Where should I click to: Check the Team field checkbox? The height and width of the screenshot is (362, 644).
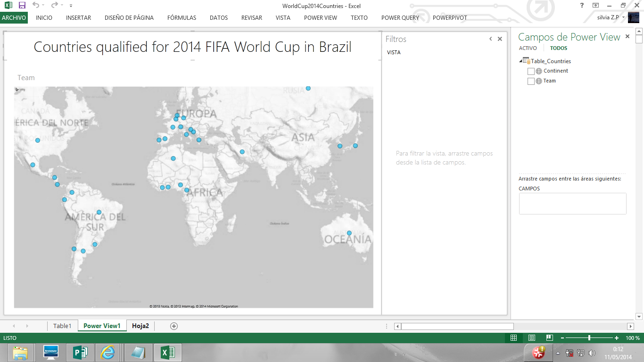click(531, 81)
